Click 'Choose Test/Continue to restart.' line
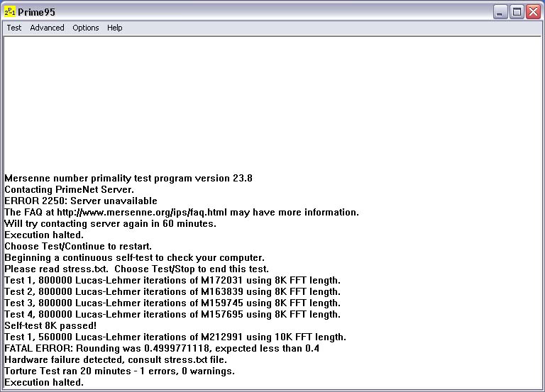 78,246
